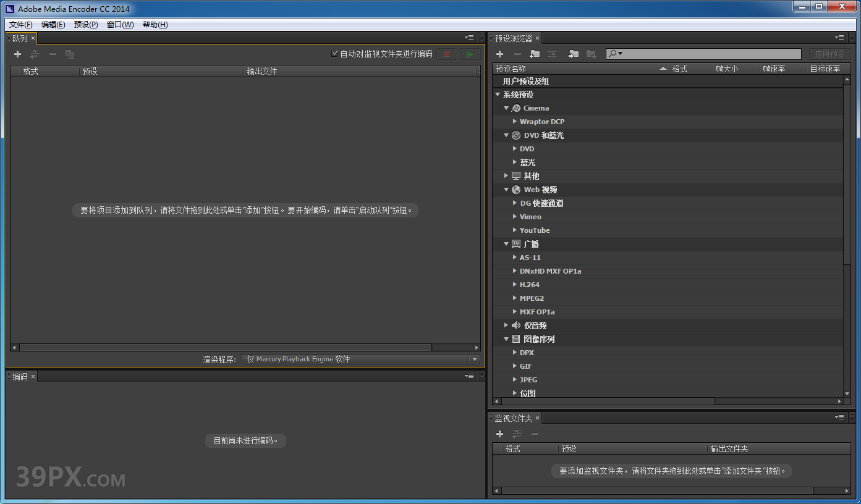Click inside the preset search field

coord(705,54)
